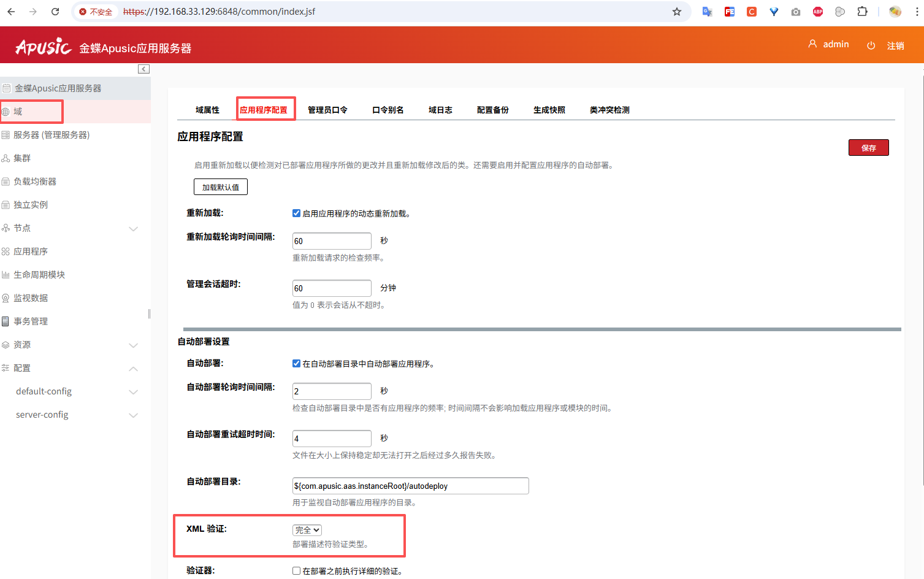Screen dimensions: 924x579
Task: Open the camera screenshot extension icon
Action: point(796,12)
